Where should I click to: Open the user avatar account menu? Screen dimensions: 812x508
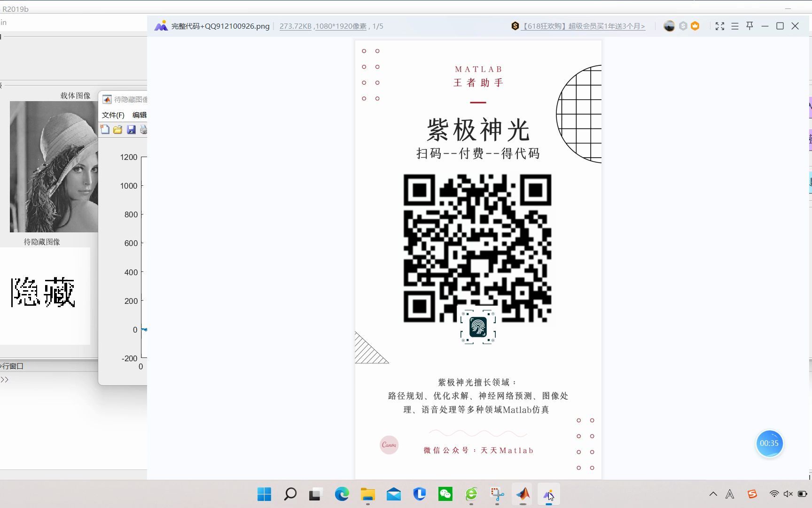click(x=669, y=26)
